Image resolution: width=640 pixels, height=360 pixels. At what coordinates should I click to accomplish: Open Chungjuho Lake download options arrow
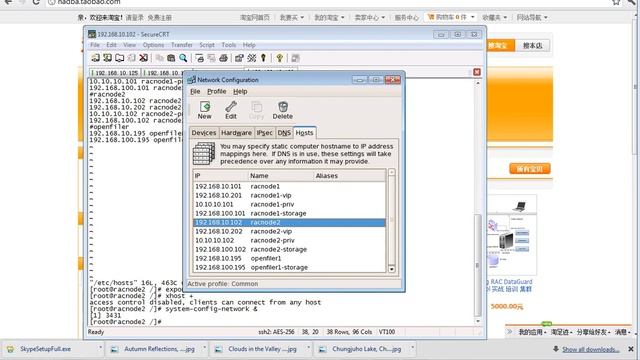[412, 348]
